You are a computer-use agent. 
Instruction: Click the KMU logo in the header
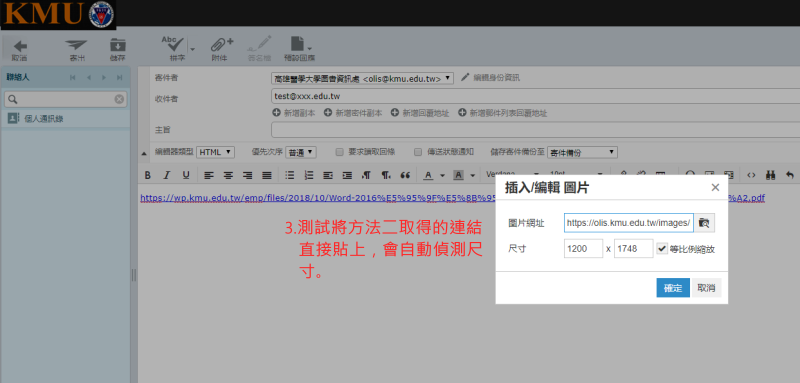click(58, 14)
